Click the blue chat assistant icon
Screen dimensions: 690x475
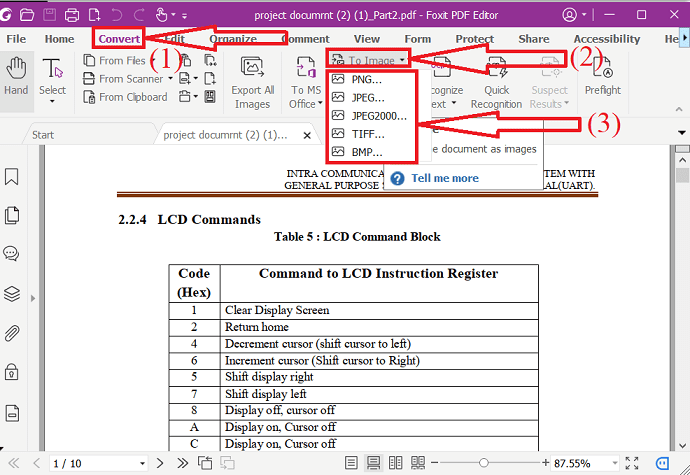pyautogui.click(x=662, y=463)
